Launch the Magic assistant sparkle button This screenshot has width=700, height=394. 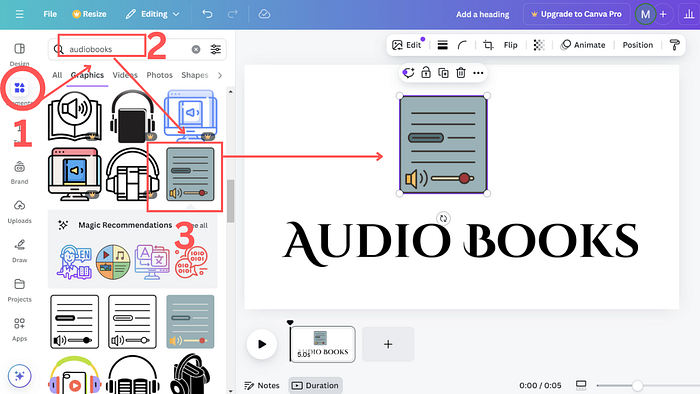click(x=19, y=376)
